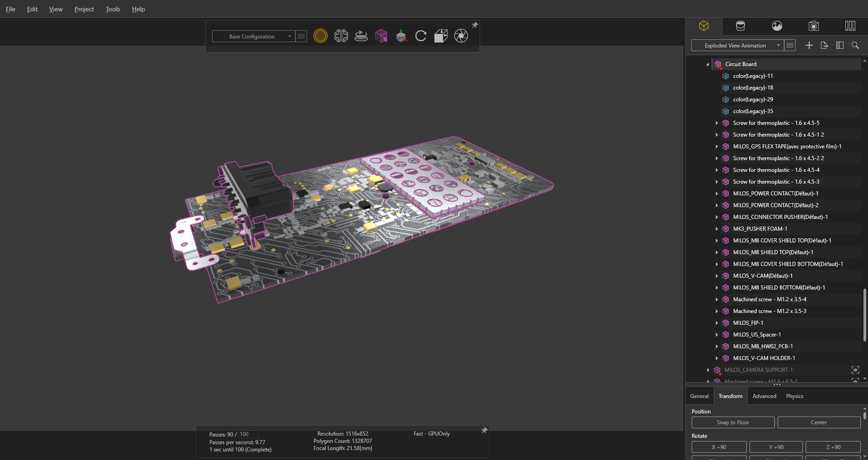Collapse the Circuit Board tree node
This screenshot has width=868, height=460.
pos(708,64)
